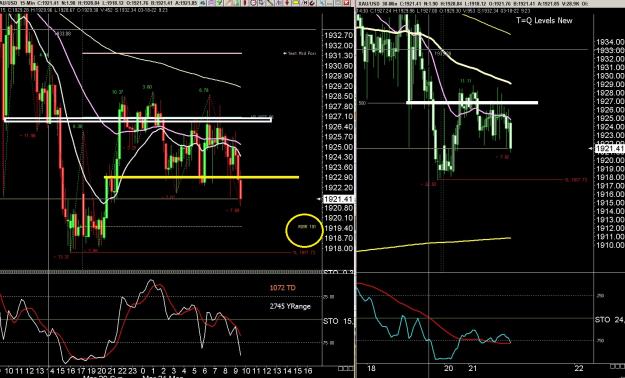Click the 1927.10 price axis label
Image resolution: width=625 pixels, height=378 pixels.
(339, 116)
